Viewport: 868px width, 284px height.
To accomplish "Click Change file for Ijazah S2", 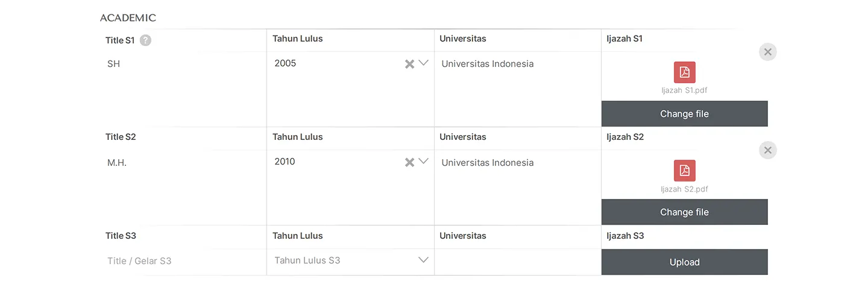I will (684, 212).
